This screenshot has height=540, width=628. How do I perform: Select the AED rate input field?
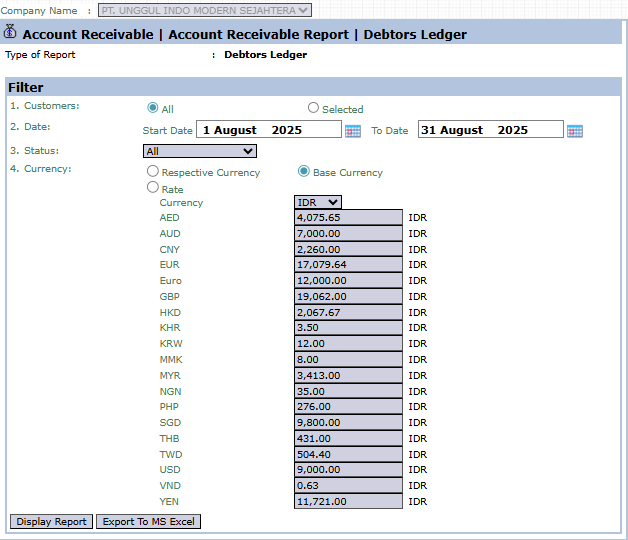(349, 217)
